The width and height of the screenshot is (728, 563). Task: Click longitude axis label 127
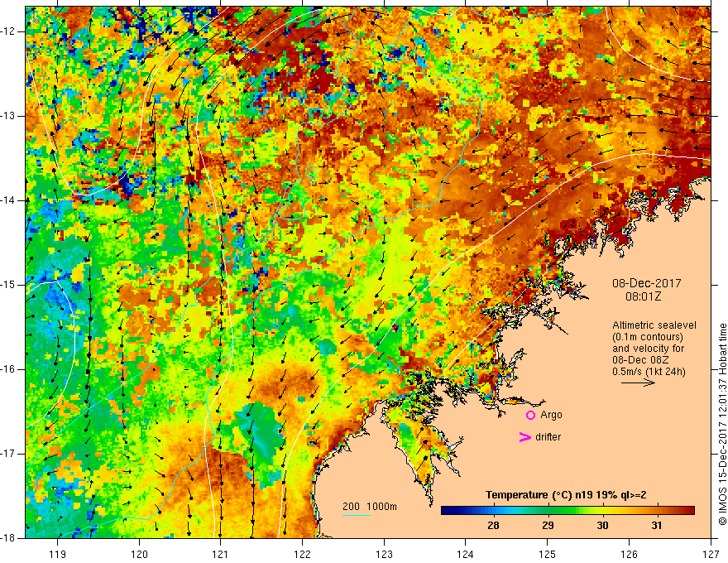point(711,554)
